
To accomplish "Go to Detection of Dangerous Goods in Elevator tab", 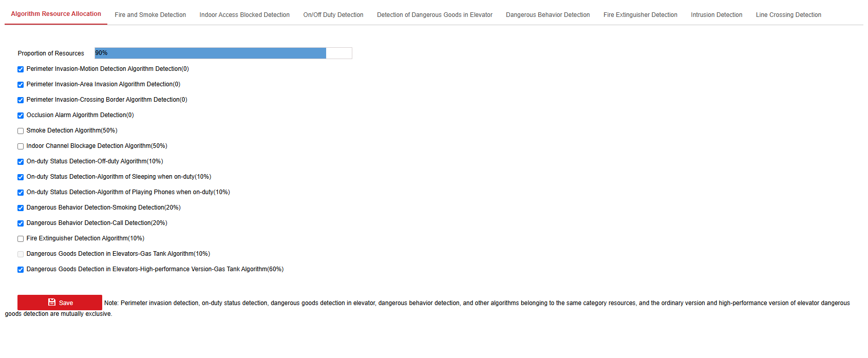I will 435,15.
